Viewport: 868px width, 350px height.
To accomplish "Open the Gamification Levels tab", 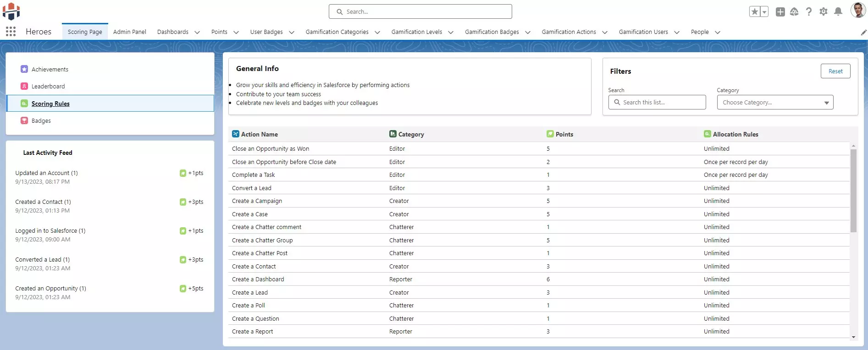I will [417, 32].
